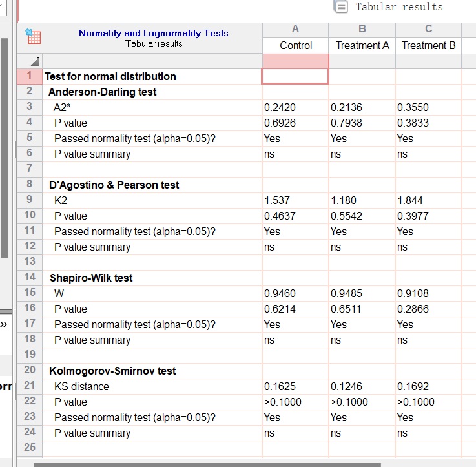Screen dimensions: 476x467
Task: Click the results table icon beside the title
Action: click(33, 37)
